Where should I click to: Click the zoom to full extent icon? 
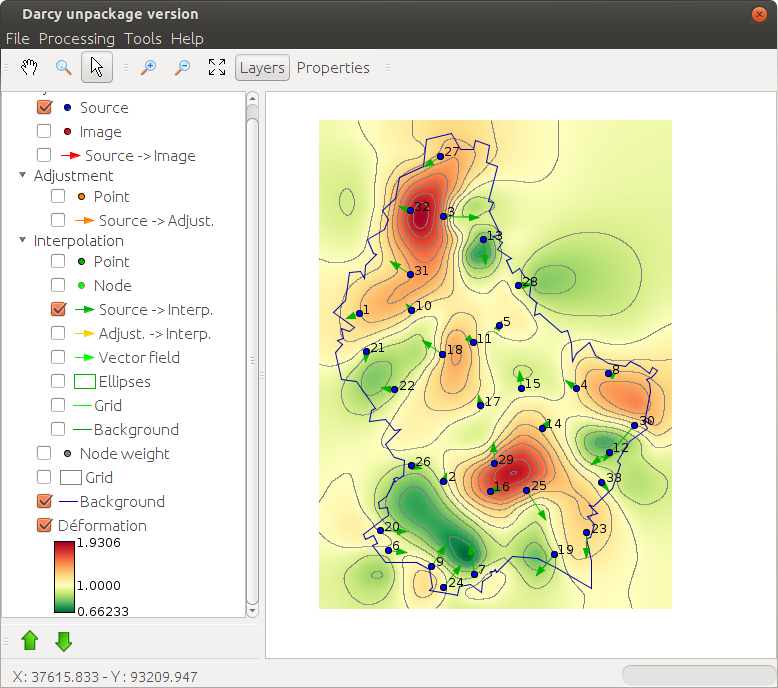coord(216,68)
